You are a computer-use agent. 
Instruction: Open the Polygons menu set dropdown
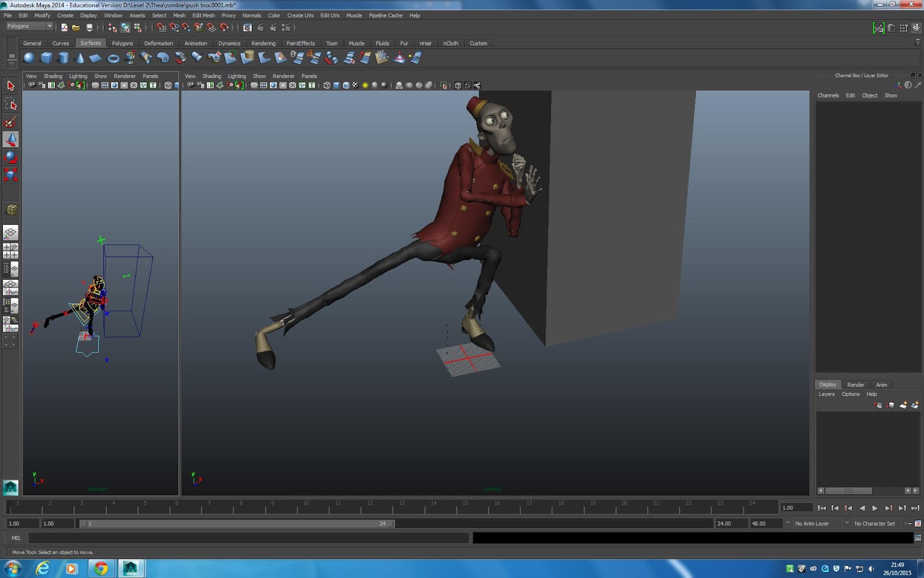coord(29,27)
